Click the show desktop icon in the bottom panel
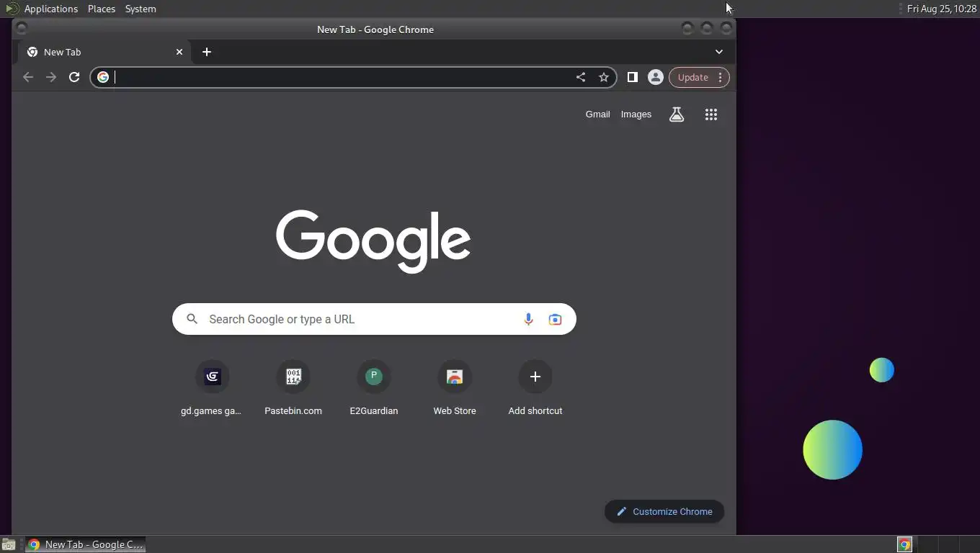This screenshot has height=553, width=980. 9,544
